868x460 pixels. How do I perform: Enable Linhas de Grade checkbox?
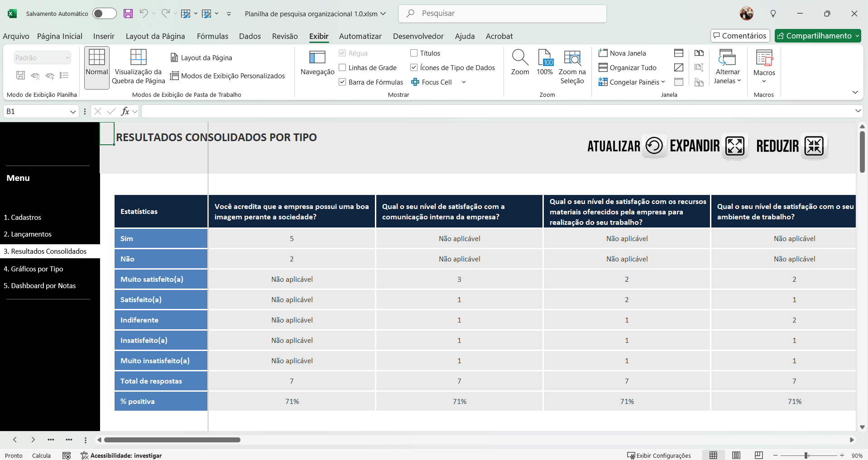pyautogui.click(x=343, y=68)
